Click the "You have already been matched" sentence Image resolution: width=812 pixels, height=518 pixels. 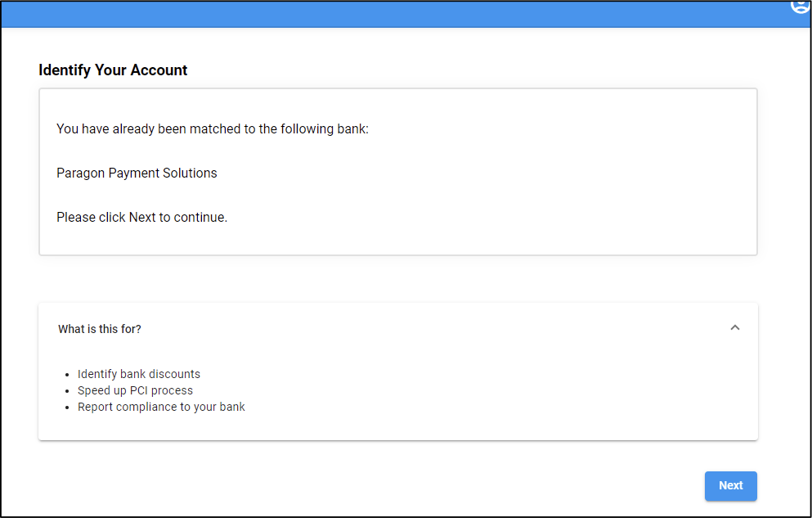tap(213, 128)
